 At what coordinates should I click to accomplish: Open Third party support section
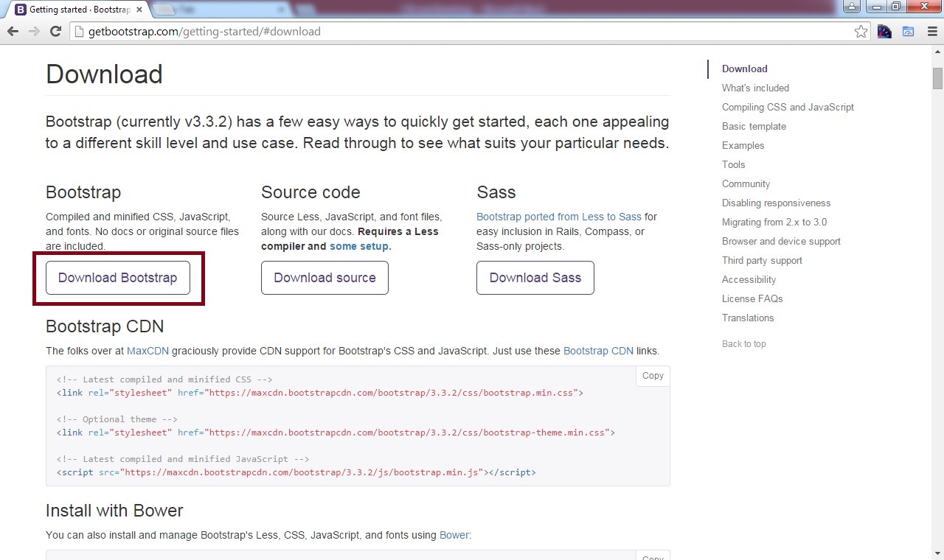pos(762,260)
